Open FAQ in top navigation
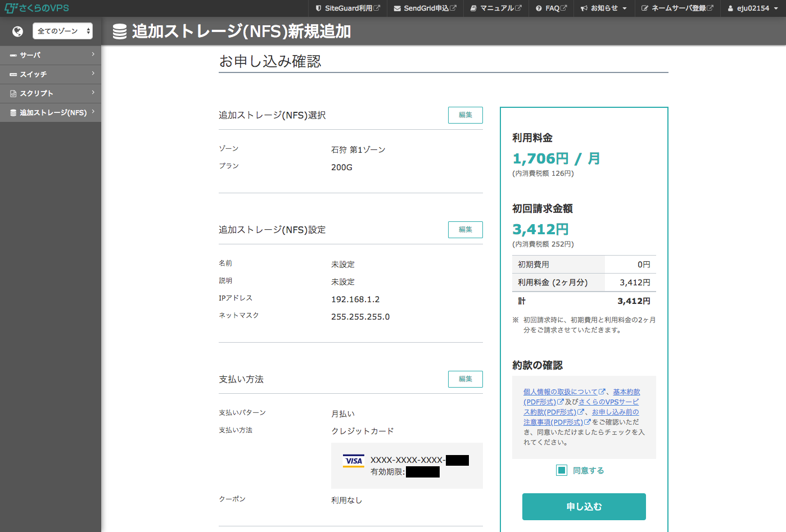 [551, 8]
